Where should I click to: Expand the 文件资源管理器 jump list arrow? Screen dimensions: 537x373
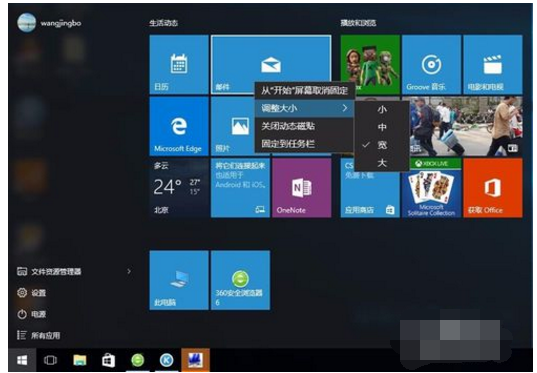pos(129,271)
